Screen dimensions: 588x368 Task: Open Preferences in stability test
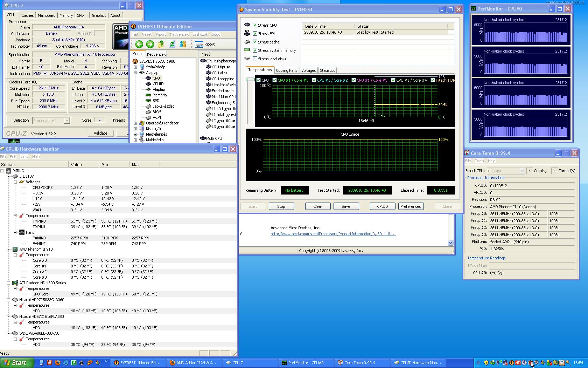pyautogui.click(x=411, y=206)
